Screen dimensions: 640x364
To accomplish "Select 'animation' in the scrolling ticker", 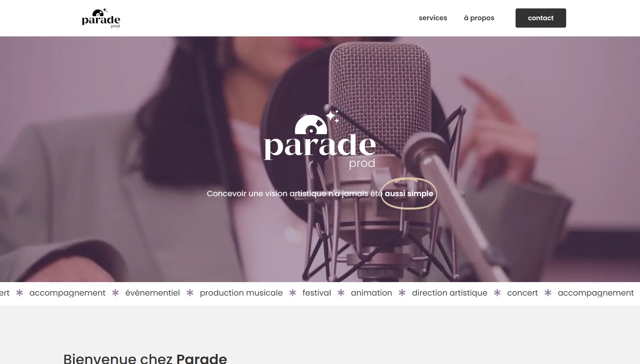I will (x=371, y=293).
